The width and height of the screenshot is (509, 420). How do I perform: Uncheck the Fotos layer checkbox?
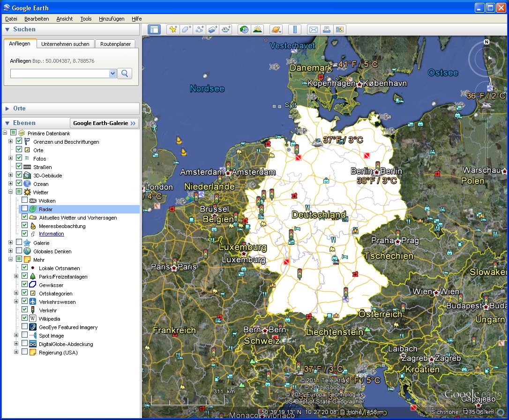tap(19, 158)
